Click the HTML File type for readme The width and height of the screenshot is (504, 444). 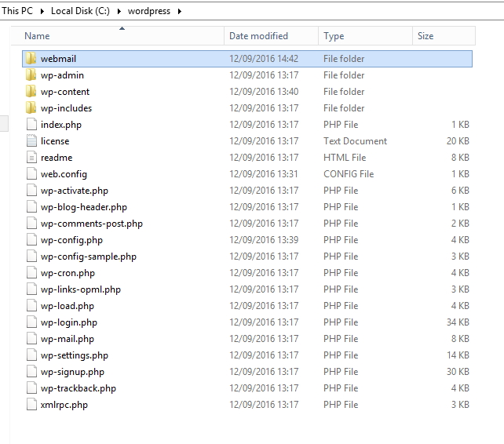345,158
